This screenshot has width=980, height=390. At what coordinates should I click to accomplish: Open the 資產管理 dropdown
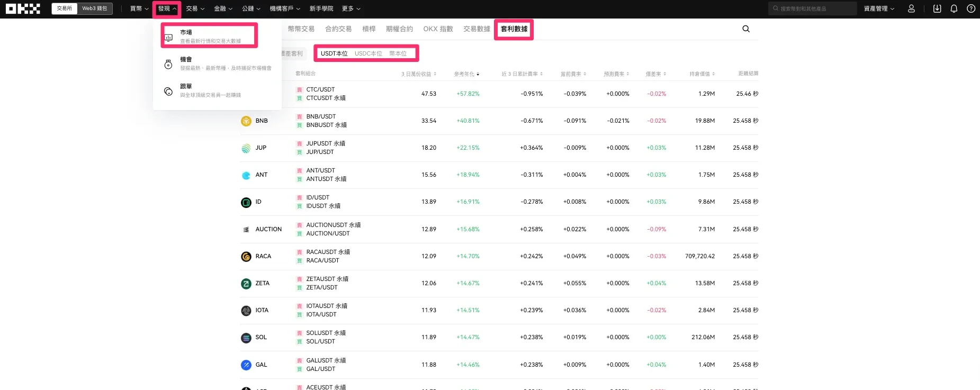pos(879,8)
